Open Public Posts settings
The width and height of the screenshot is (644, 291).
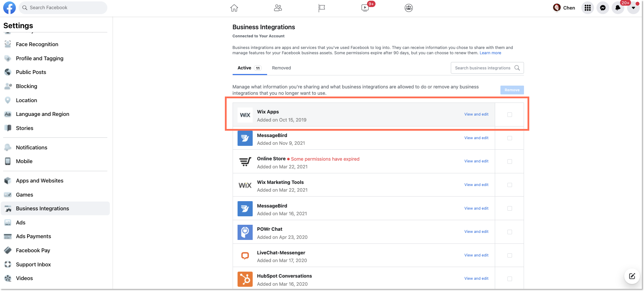(x=55, y=72)
